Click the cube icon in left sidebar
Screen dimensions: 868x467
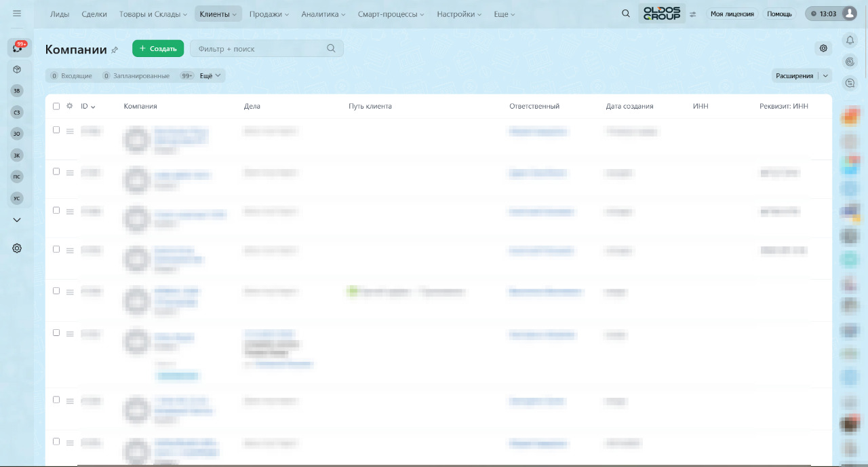click(x=17, y=69)
